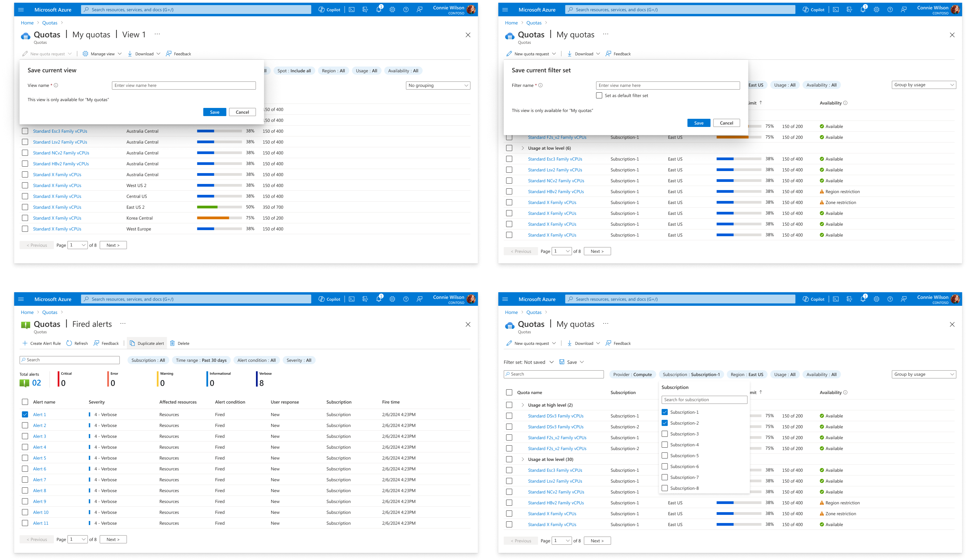Open the No grouping dropdown

(x=438, y=85)
